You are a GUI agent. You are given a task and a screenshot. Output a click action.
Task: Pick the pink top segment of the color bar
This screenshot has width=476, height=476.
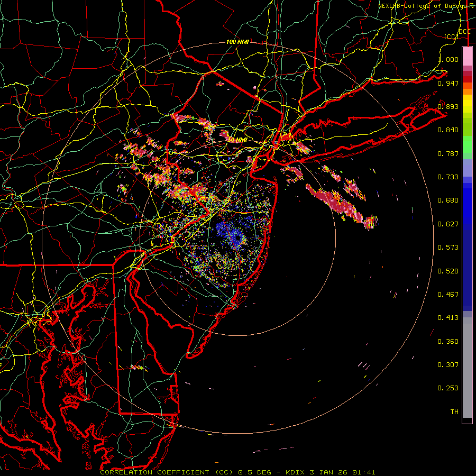(x=467, y=57)
